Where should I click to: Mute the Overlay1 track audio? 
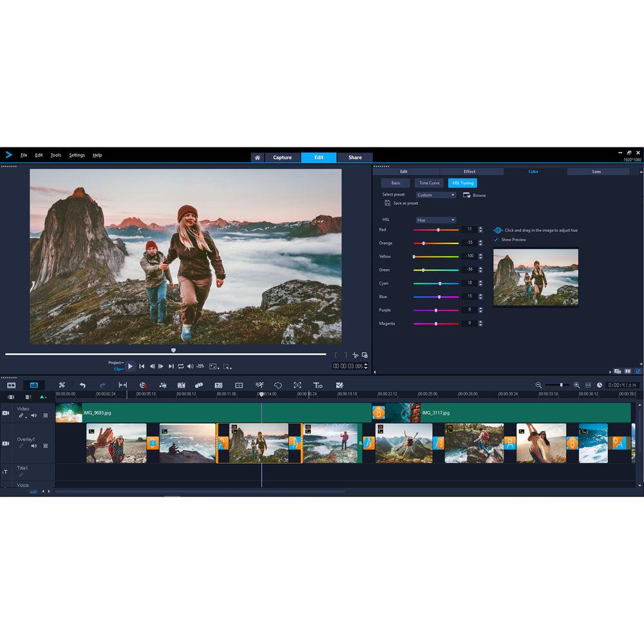[x=33, y=445]
